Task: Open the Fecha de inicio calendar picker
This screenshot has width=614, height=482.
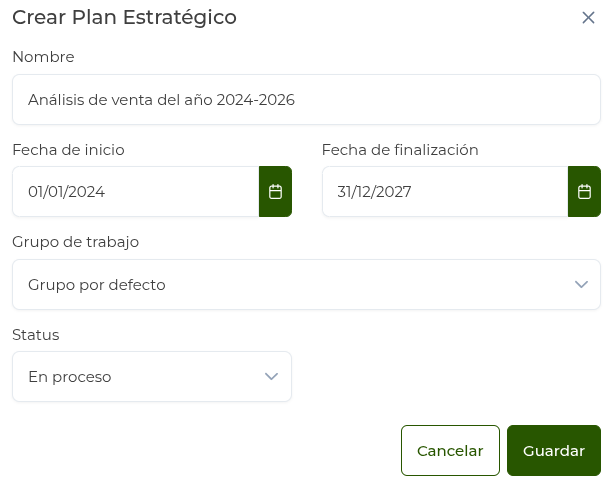Action: (275, 192)
